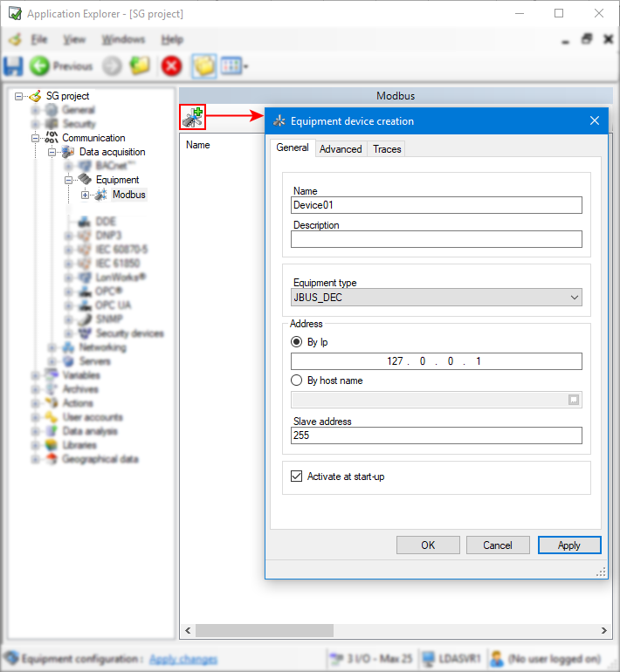This screenshot has height=672, width=620.
Task: Click the LDASVR1 server status icon
Action: click(x=429, y=659)
